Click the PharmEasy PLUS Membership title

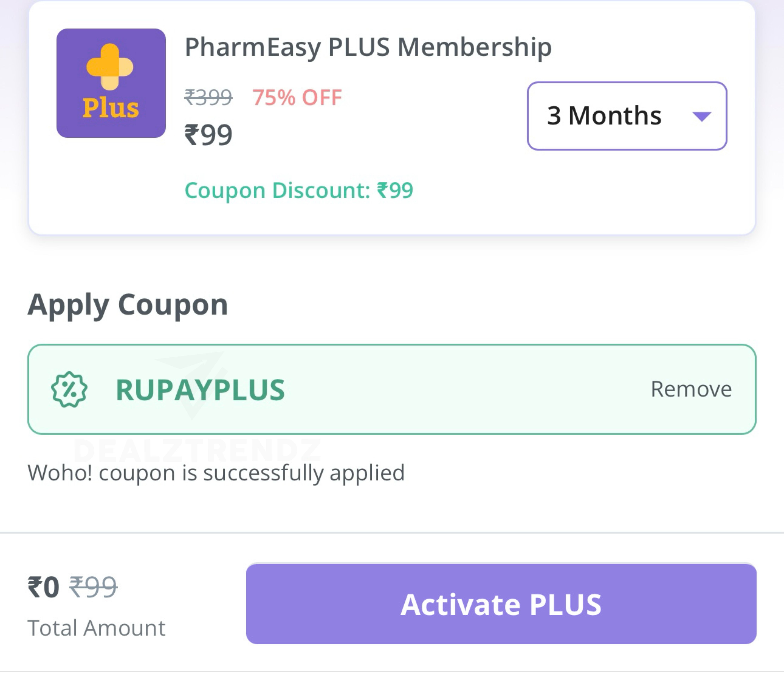368,47
